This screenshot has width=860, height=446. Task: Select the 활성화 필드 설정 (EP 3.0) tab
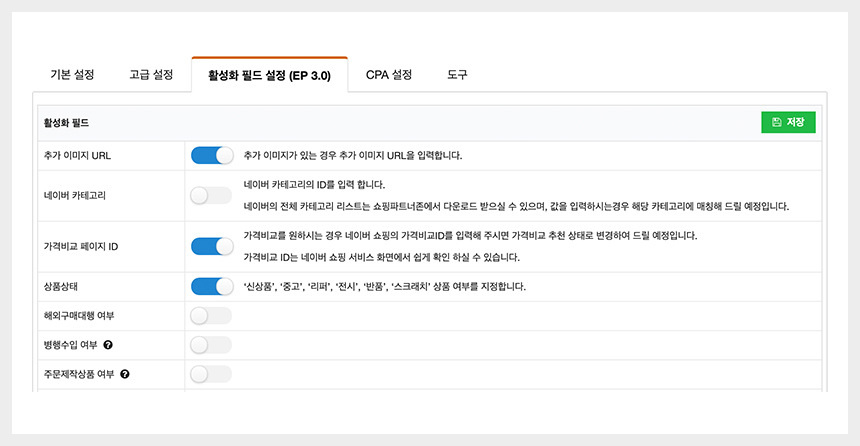point(269,75)
